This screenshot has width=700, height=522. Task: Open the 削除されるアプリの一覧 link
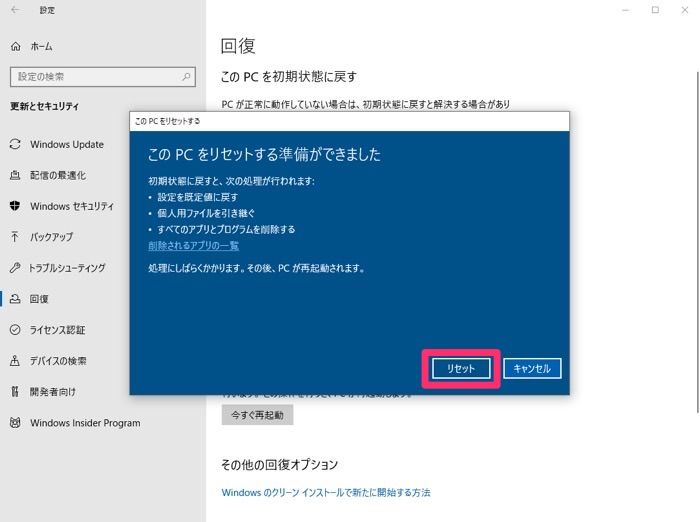(193, 246)
